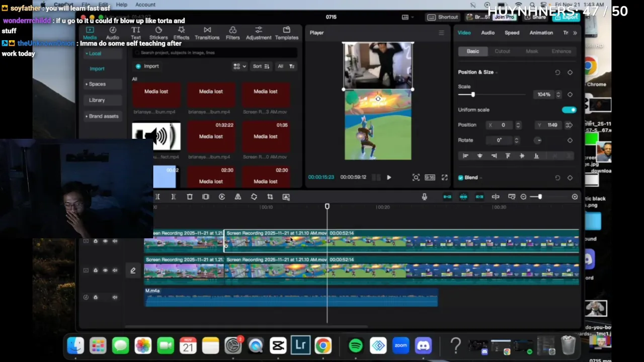This screenshot has width=644, height=362.
Task: Open the Templates panel
Action: point(287,33)
